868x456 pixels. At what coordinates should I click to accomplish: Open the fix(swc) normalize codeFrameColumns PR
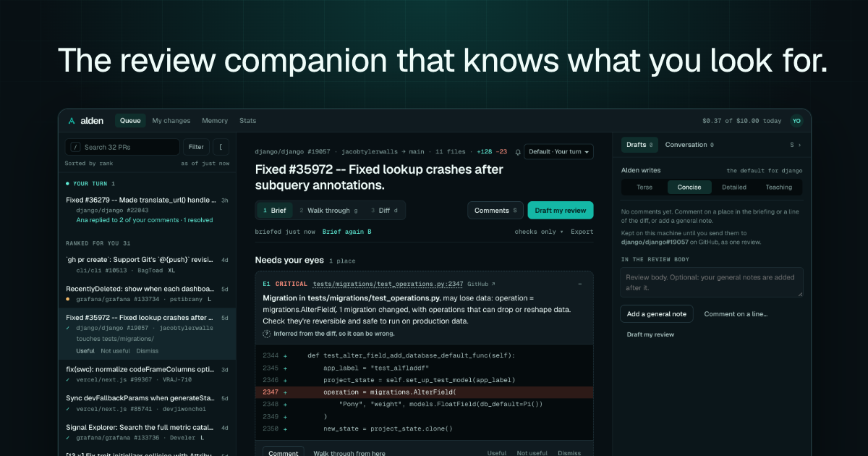(x=147, y=374)
